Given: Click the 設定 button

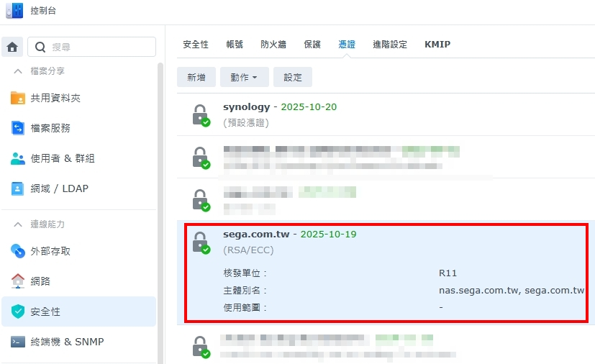Looking at the screenshot, I should click(293, 77).
